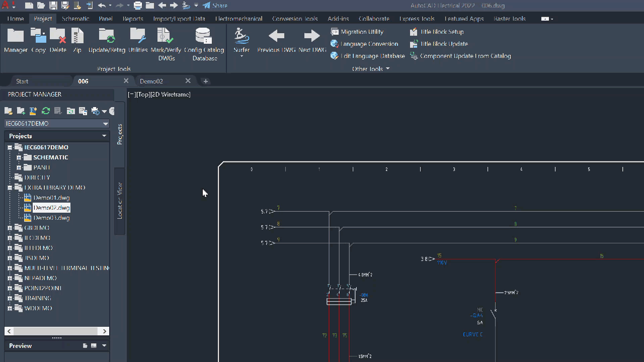Collapse the Projects panel header
The width and height of the screenshot is (644, 362).
[104, 136]
